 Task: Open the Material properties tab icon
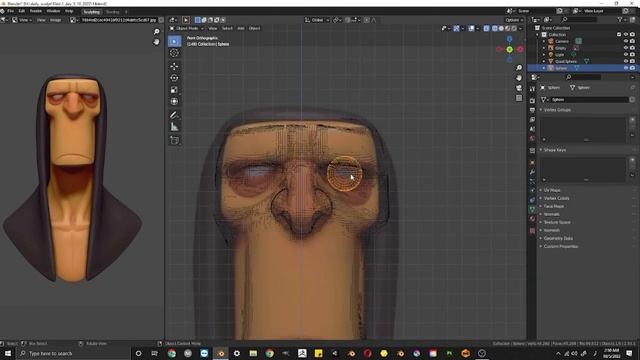point(532,219)
